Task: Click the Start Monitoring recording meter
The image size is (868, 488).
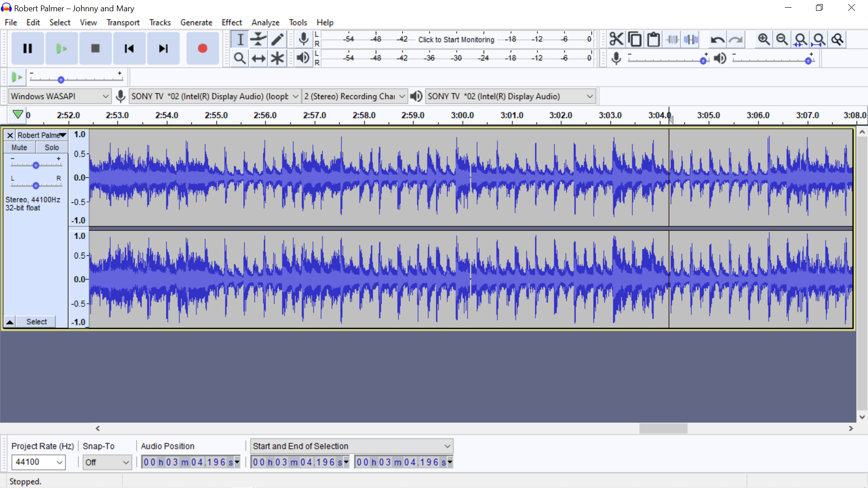Action: 457,39
